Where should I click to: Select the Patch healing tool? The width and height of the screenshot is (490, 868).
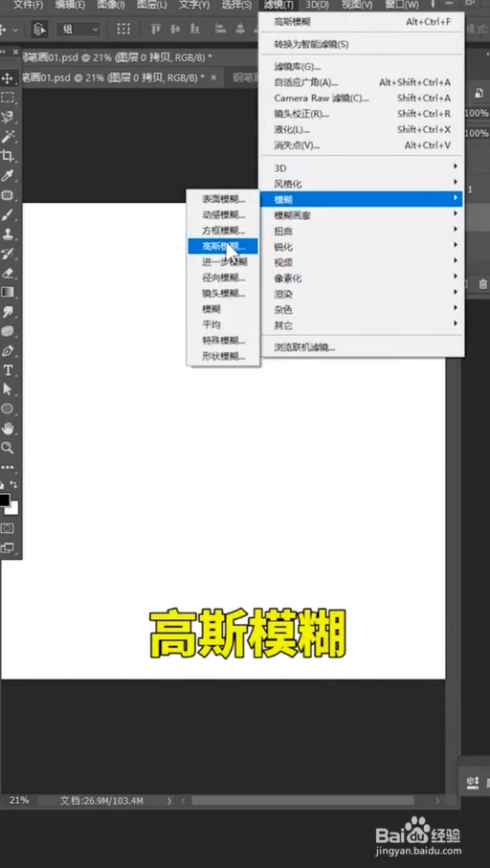tap(8, 195)
